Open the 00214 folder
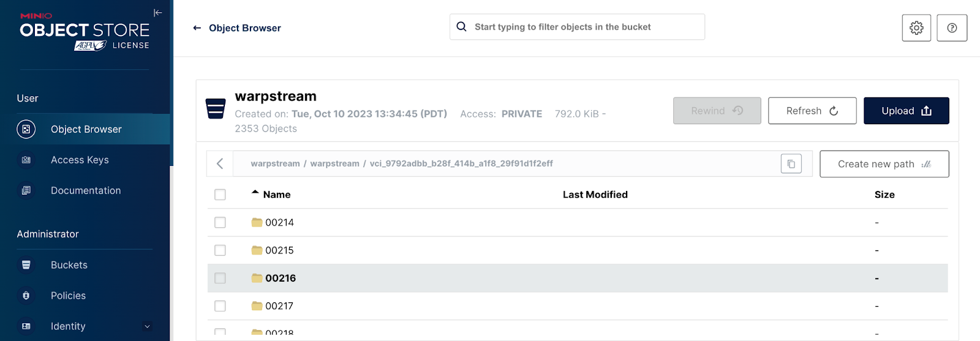This screenshot has width=980, height=341. pyautogui.click(x=279, y=223)
